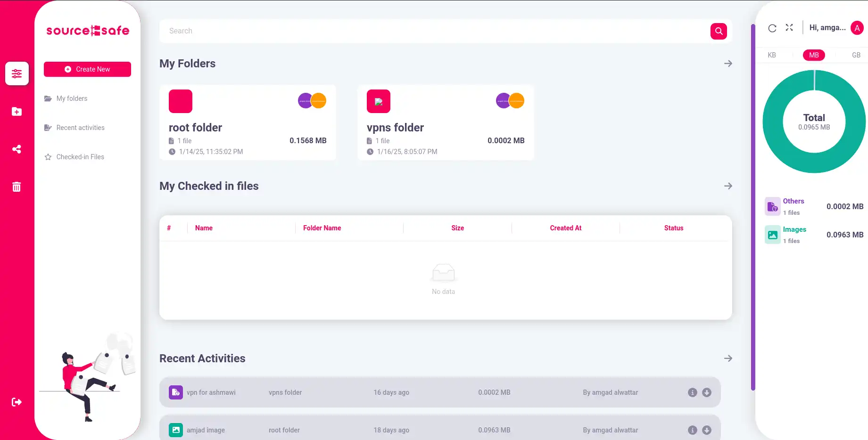Screen dimensions: 868x440
Task: Open Recent activities menu item
Action: (80, 128)
